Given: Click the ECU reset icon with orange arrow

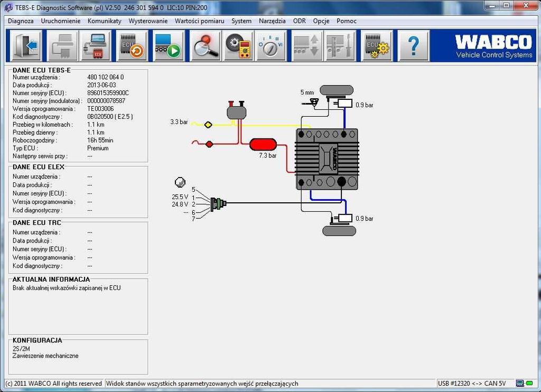Looking at the screenshot, I should coord(132,45).
